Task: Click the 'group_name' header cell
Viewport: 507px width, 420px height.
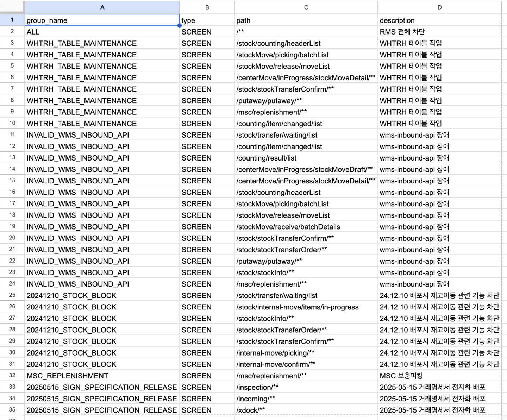Action: (102, 20)
